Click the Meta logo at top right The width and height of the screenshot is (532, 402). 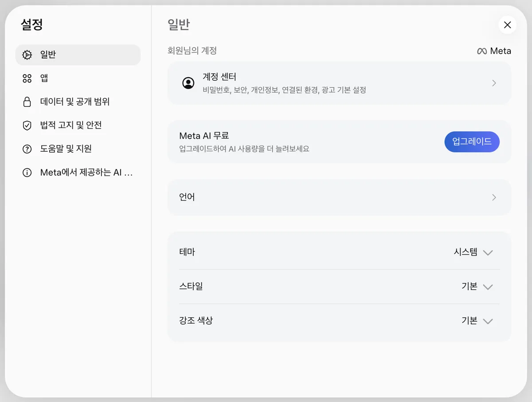point(494,51)
